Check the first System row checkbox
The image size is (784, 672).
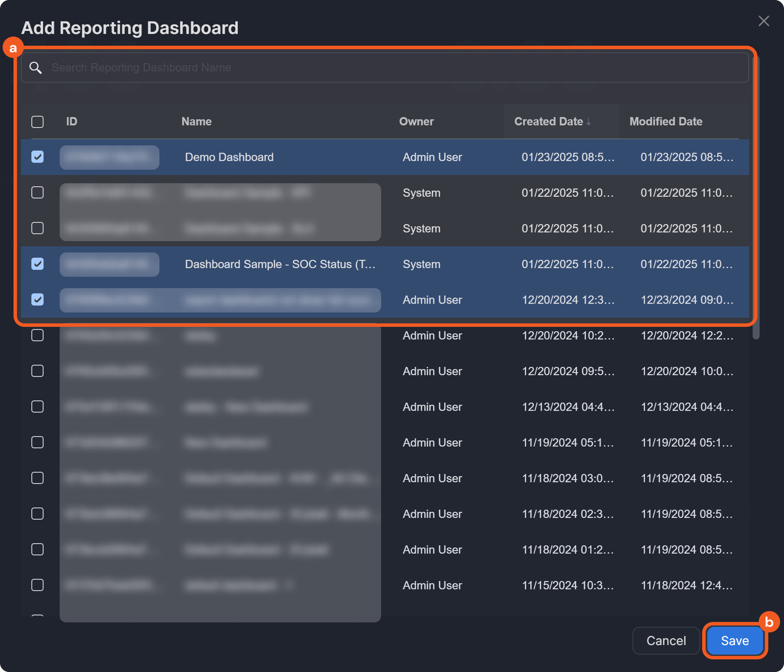(37, 193)
